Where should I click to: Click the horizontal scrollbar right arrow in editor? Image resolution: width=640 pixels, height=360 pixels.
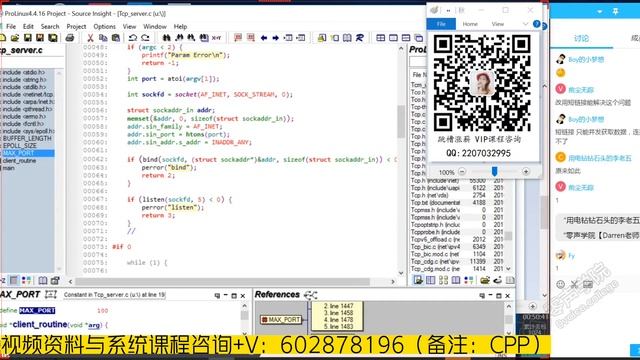tap(393, 282)
